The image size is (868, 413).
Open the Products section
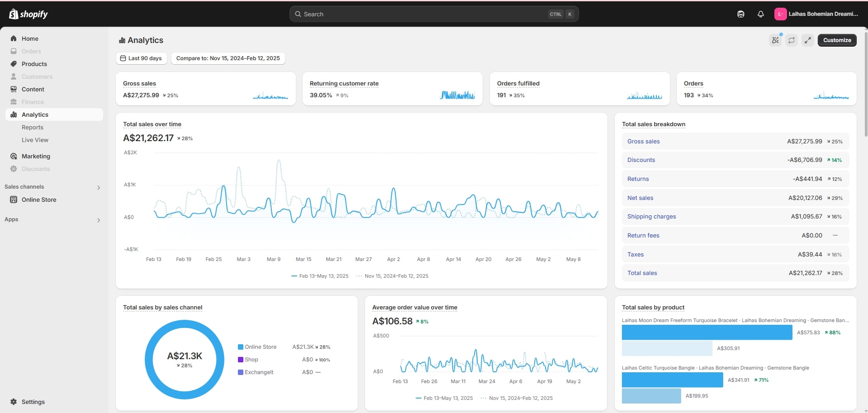(x=34, y=64)
